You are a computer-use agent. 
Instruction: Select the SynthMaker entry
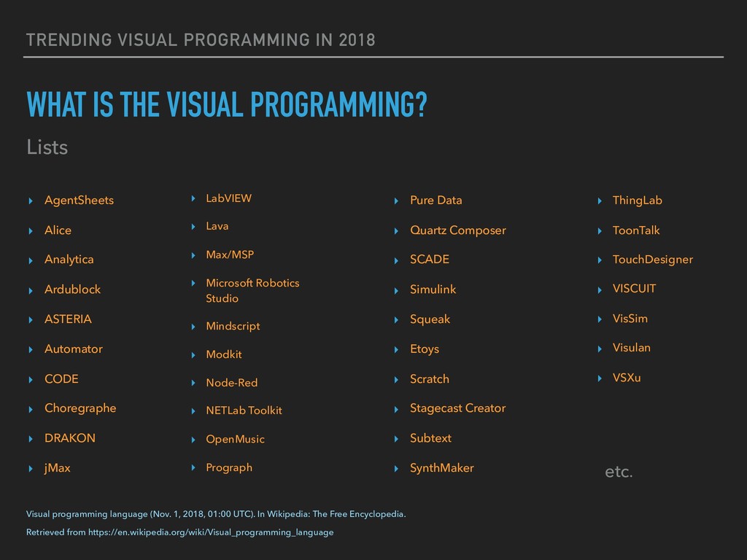pyautogui.click(x=442, y=468)
